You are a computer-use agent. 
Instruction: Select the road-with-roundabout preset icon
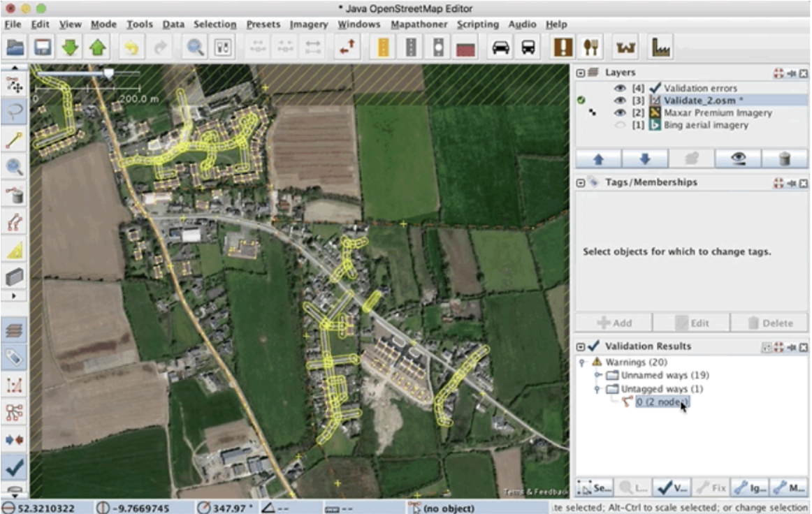coord(438,47)
